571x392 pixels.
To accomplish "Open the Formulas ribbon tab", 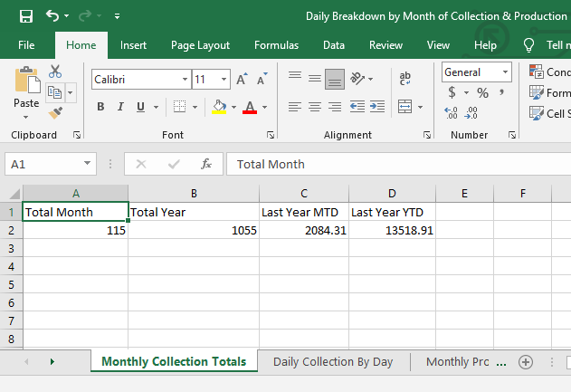I will [276, 45].
